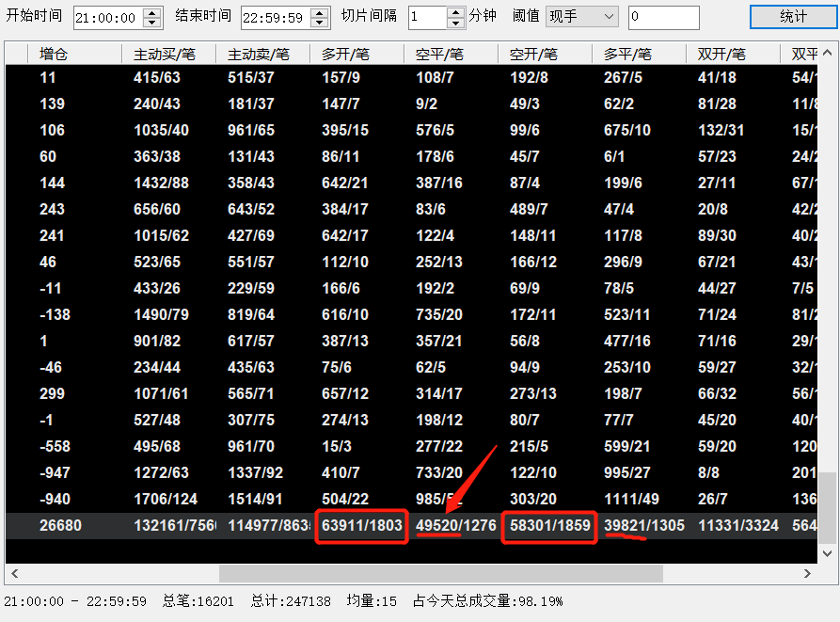The width and height of the screenshot is (840, 622).
Task: Click the cell 675/10
Action: 627,130
